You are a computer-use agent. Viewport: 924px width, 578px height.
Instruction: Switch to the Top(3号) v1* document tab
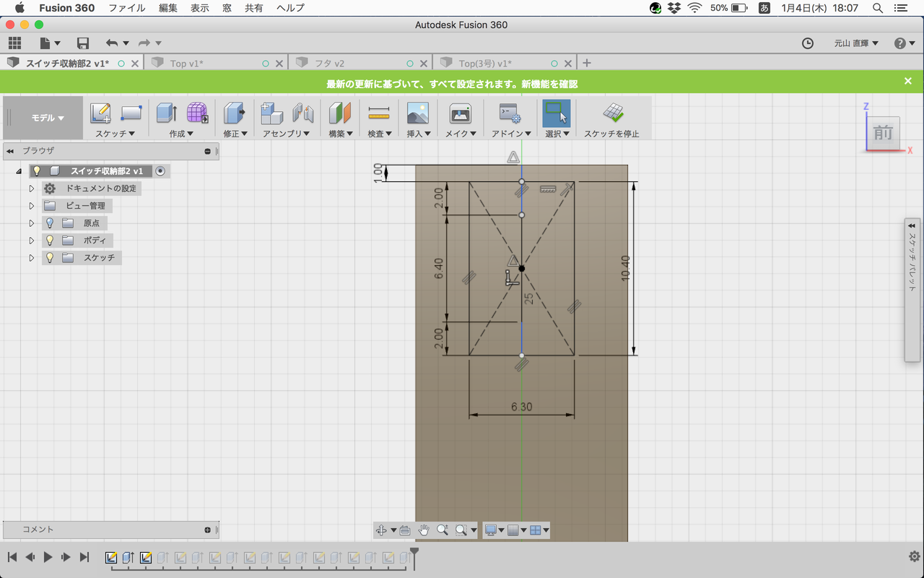pos(504,64)
